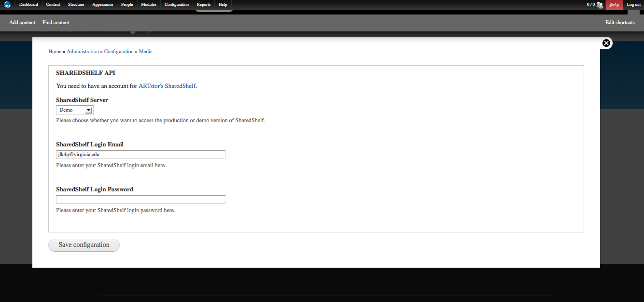Open the Appearance admin menu

[x=102, y=4]
